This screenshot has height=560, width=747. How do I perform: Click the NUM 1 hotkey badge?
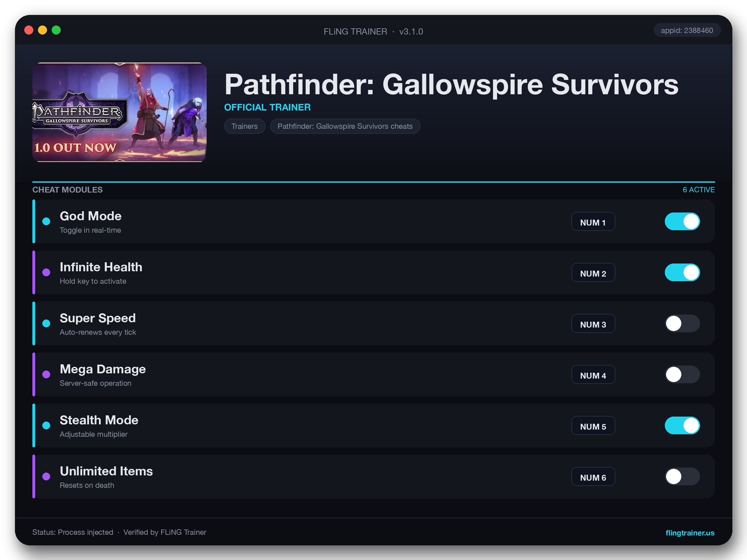click(593, 222)
